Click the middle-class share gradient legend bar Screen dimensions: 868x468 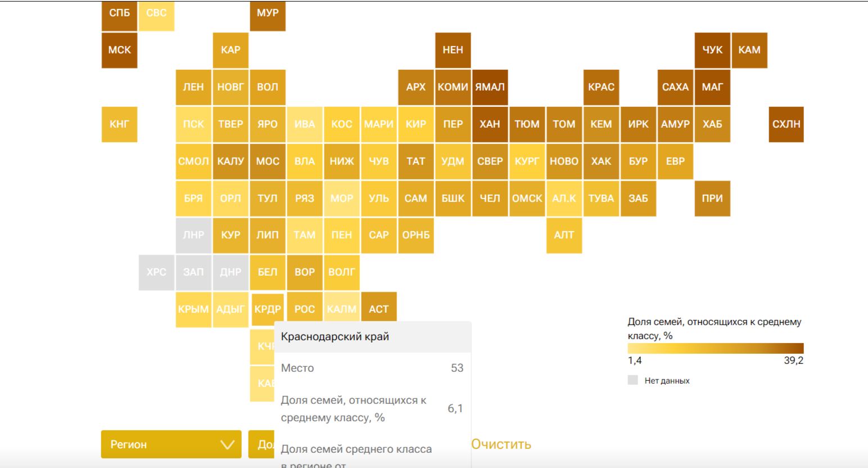click(715, 348)
